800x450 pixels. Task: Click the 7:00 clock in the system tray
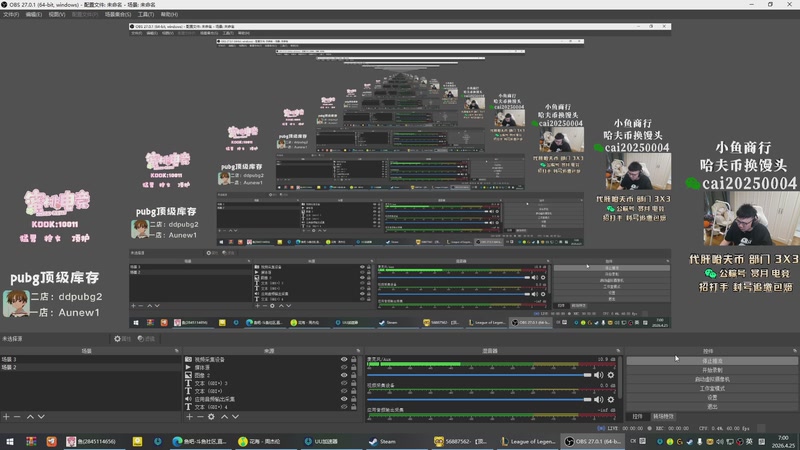784,441
